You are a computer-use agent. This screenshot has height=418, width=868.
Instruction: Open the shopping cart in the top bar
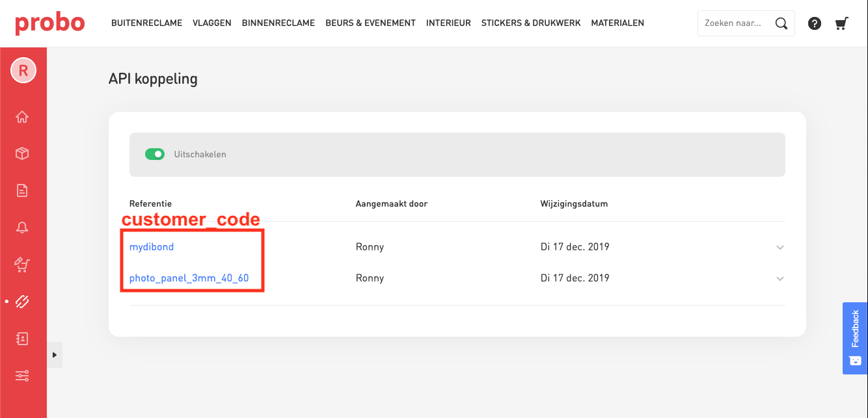(x=841, y=23)
